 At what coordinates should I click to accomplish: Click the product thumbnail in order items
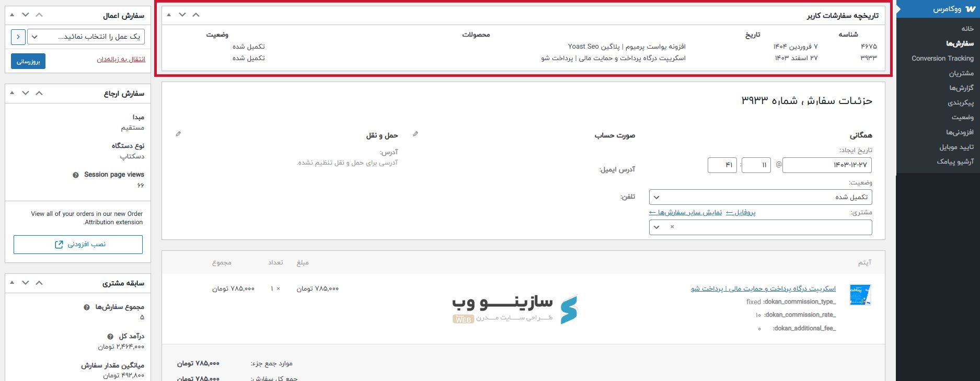pyautogui.click(x=860, y=295)
